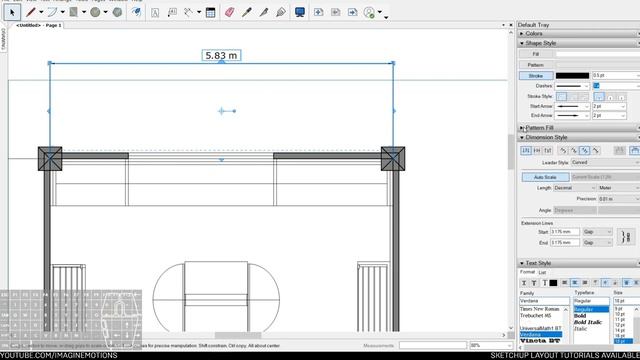Choose the red Line pencil tool
640x360 pixels.
point(31,12)
